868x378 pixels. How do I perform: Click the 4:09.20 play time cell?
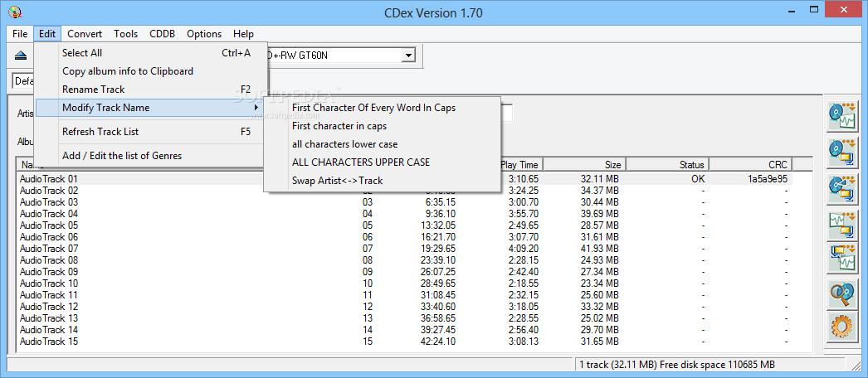pyautogui.click(x=523, y=249)
